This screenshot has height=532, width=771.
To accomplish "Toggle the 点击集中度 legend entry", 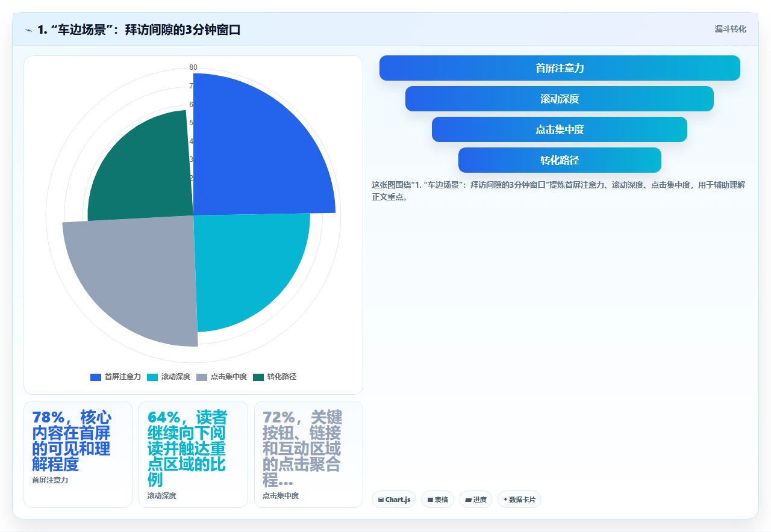I will [x=222, y=377].
